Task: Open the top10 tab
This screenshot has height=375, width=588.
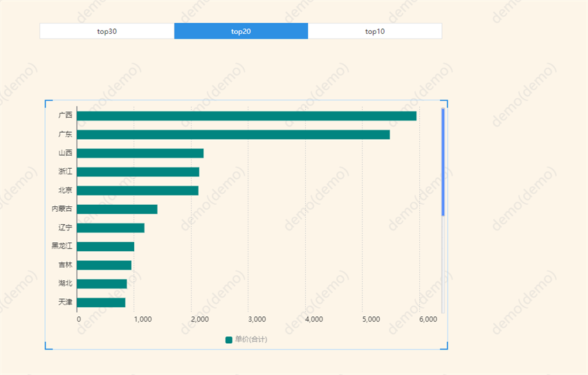Action: tap(375, 31)
